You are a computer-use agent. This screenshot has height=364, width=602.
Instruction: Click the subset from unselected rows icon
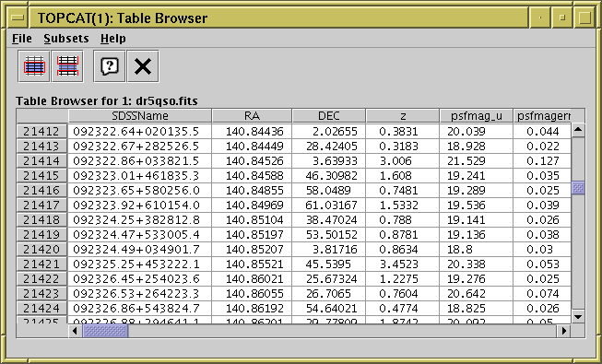tap(67, 66)
